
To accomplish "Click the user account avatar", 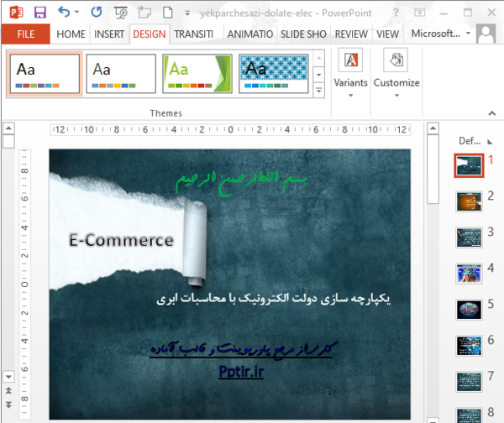I will [x=486, y=34].
